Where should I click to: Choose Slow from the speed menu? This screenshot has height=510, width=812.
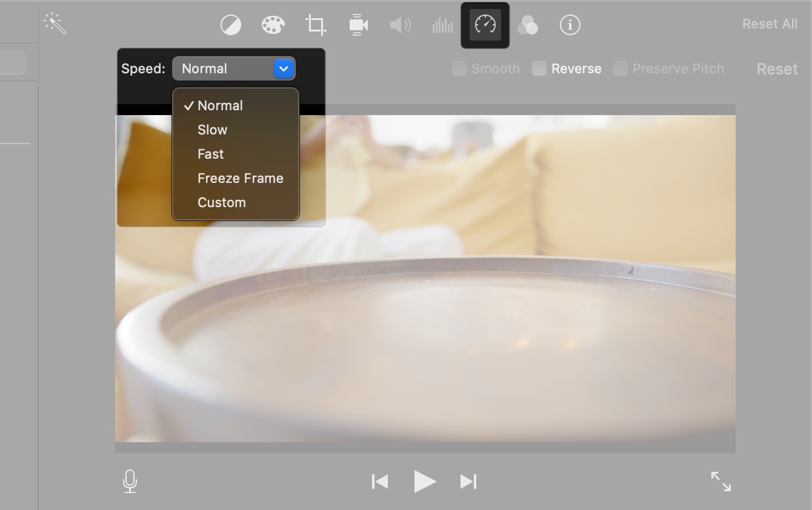point(212,129)
